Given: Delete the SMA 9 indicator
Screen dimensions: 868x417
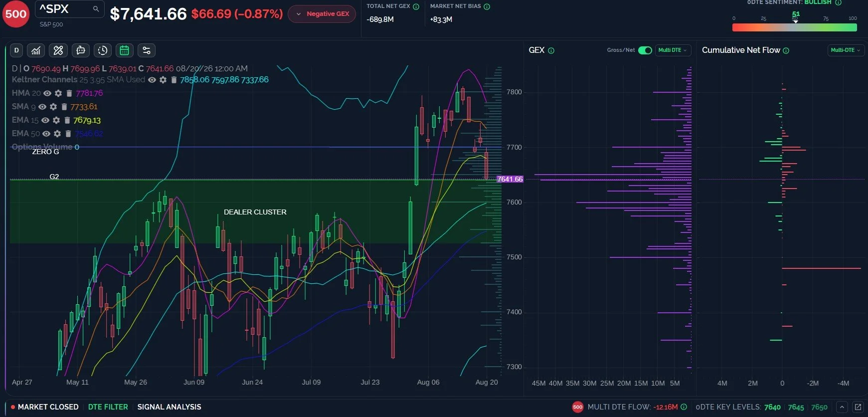Looking at the screenshot, I should pos(64,107).
